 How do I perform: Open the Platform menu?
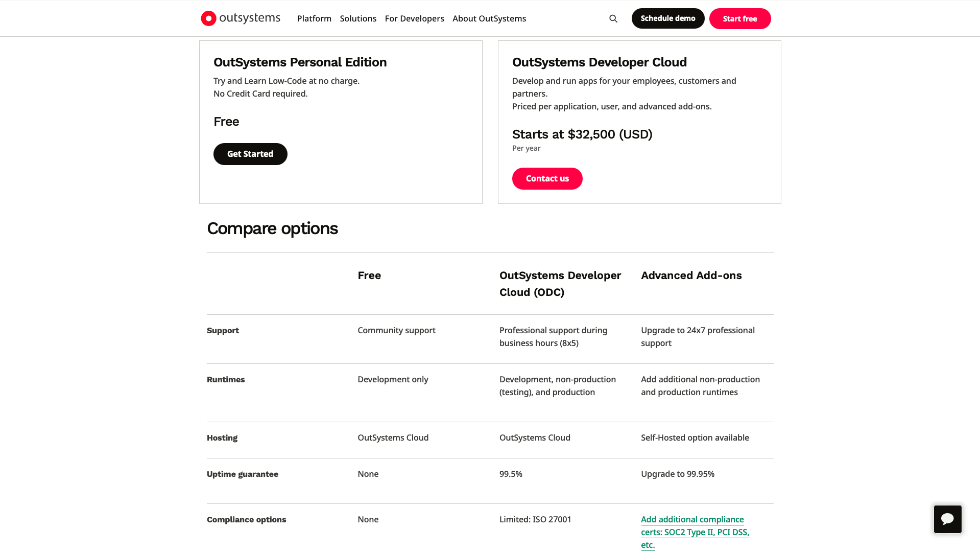coord(314,18)
